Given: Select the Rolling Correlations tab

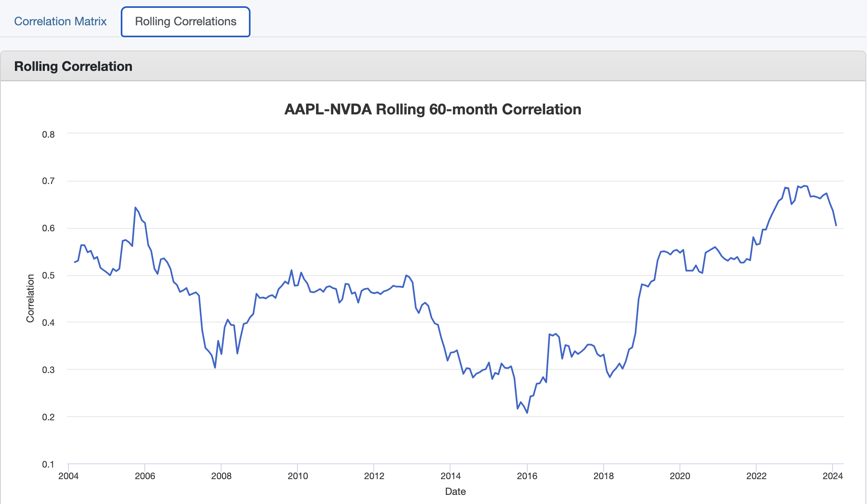Looking at the screenshot, I should tap(185, 21).
